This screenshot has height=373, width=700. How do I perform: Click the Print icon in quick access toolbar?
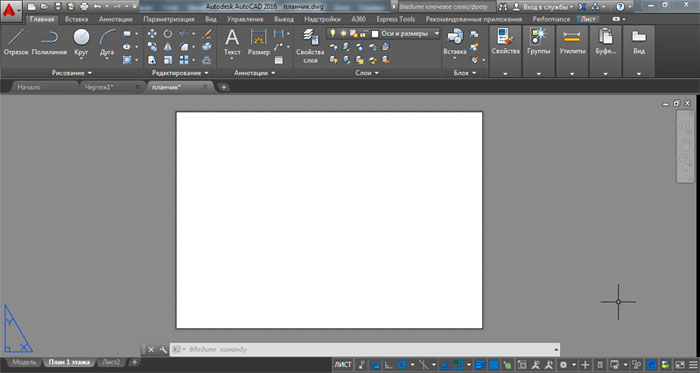[x=84, y=7]
